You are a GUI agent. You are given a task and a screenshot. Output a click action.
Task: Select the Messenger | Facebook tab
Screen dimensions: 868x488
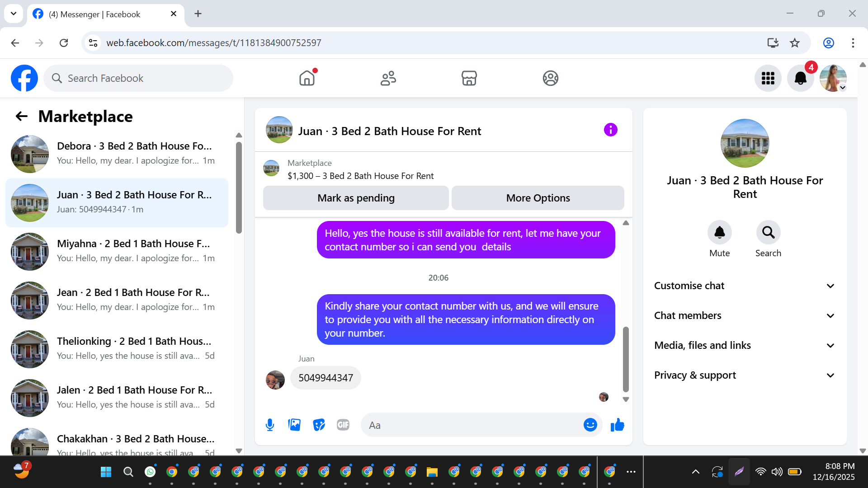tap(106, 14)
